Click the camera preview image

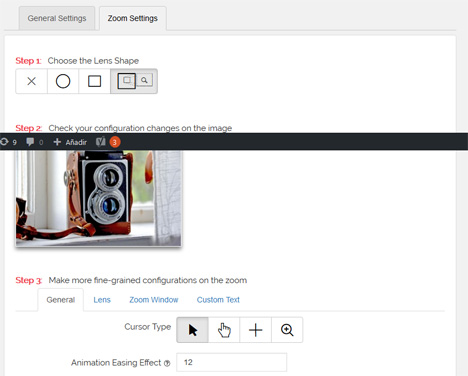[99, 198]
